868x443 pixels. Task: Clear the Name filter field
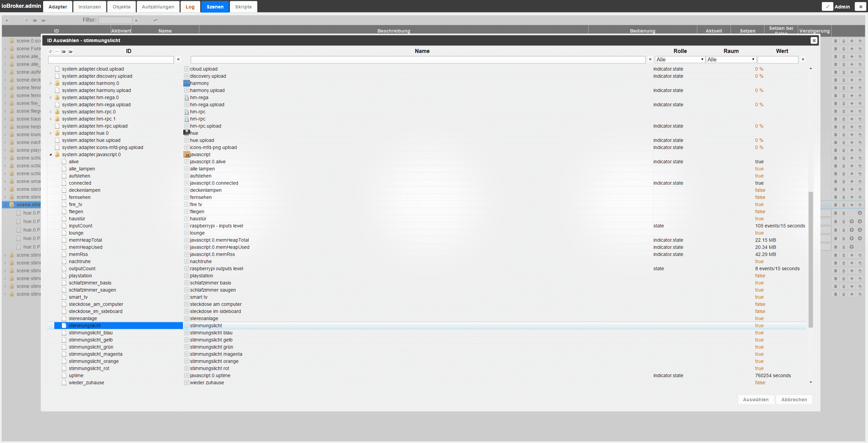pos(650,59)
